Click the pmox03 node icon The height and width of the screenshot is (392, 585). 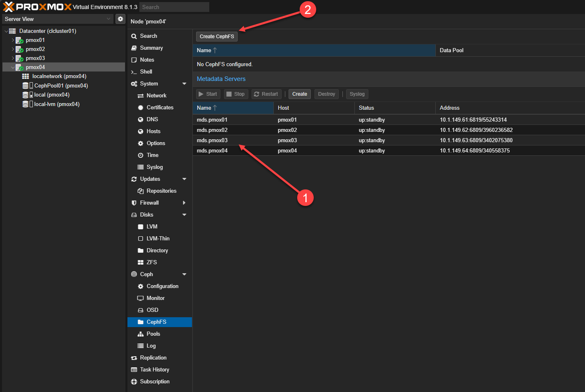pyautogui.click(x=19, y=58)
